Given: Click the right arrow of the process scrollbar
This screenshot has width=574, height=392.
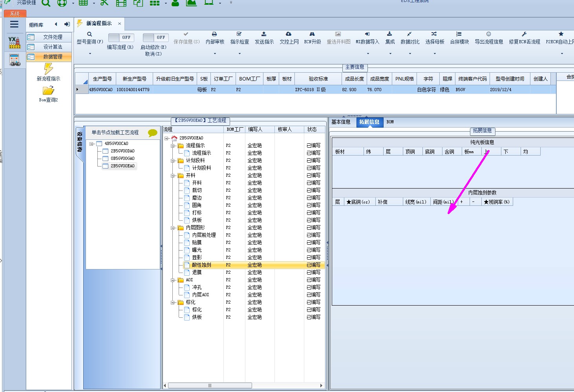Looking at the screenshot, I should pyautogui.click(x=322, y=386).
